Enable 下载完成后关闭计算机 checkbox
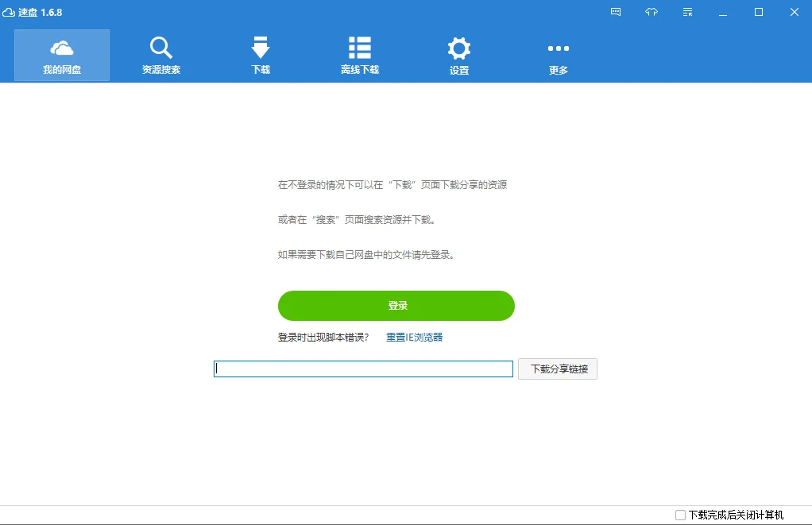 [x=680, y=515]
